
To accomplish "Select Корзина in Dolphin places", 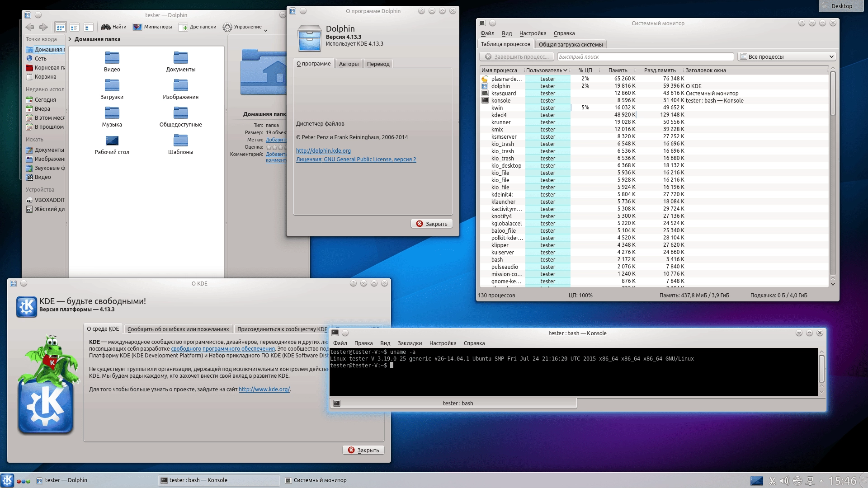I will pos(45,77).
